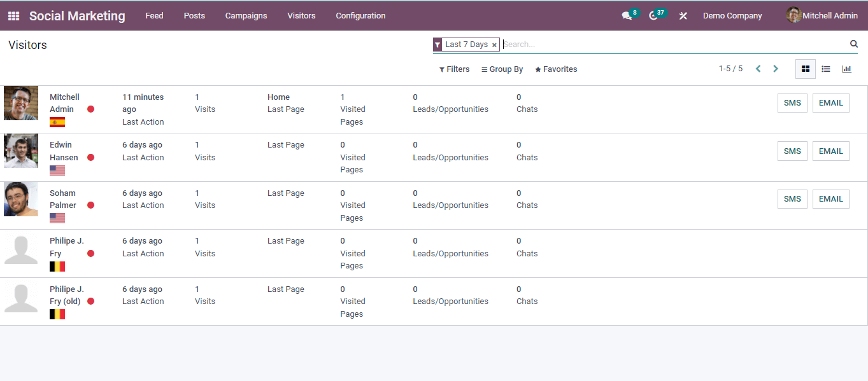
Task: Open the Favorites dropdown
Action: click(556, 69)
